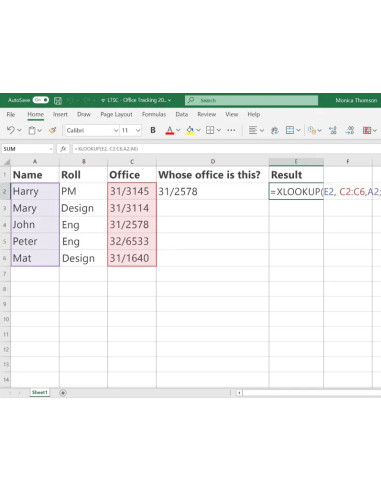The width and height of the screenshot is (381, 492).
Task: Click the XLOOKUP formula cell E2
Action: click(x=296, y=191)
